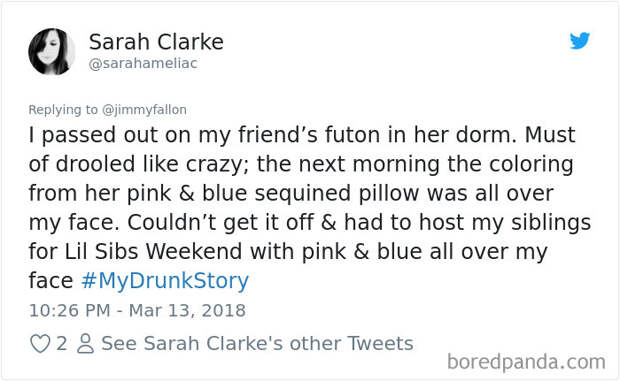Click the @sarahameliac handle
This screenshot has width=620, height=381.
(x=143, y=63)
